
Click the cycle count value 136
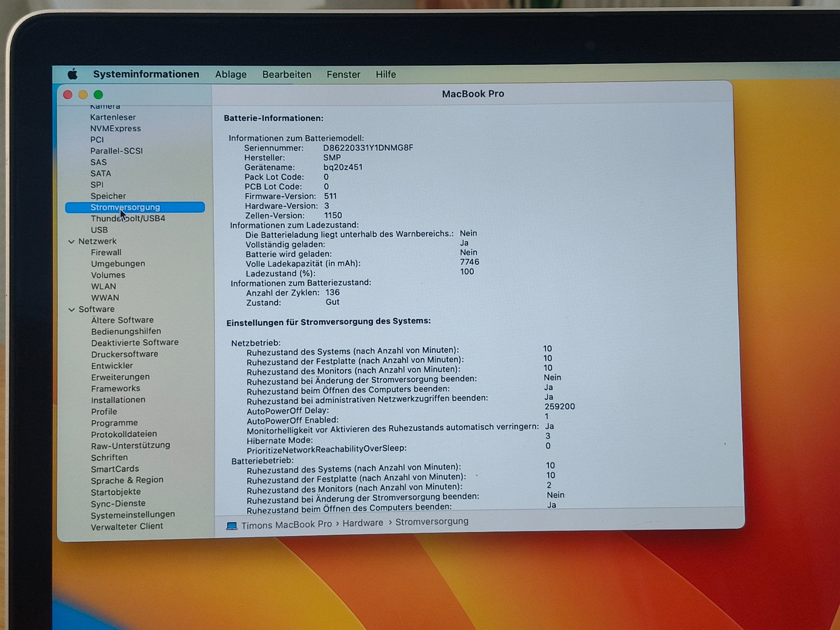(x=332, y=293)
